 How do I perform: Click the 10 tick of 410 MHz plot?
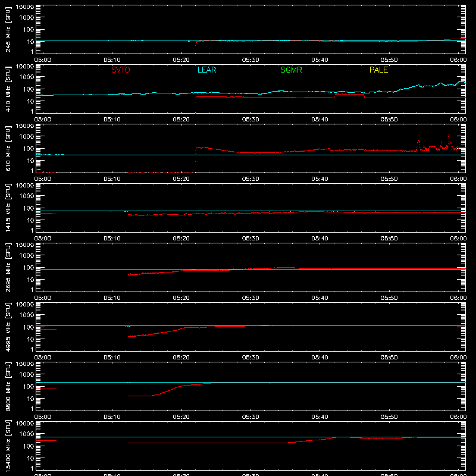click(x=30, y=101)
